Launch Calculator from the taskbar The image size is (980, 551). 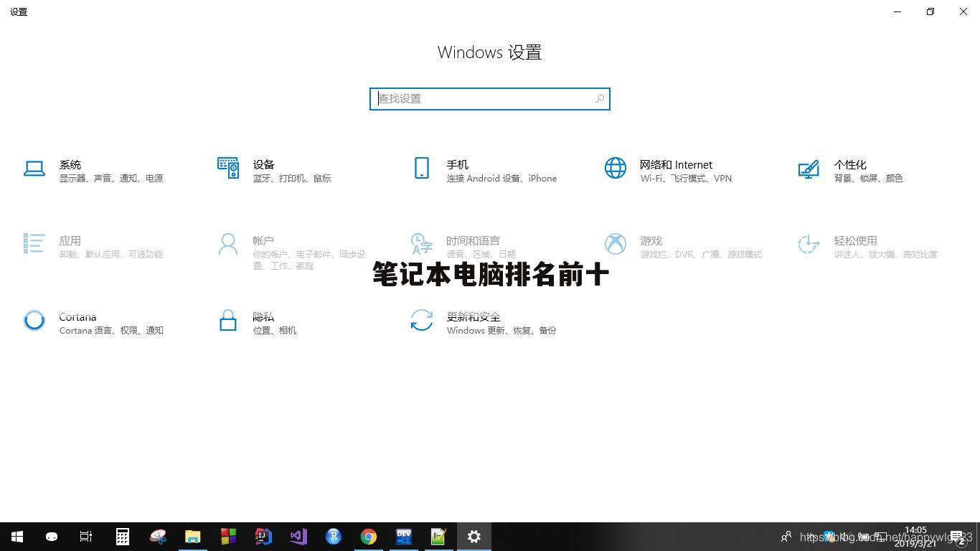point(123,537)
